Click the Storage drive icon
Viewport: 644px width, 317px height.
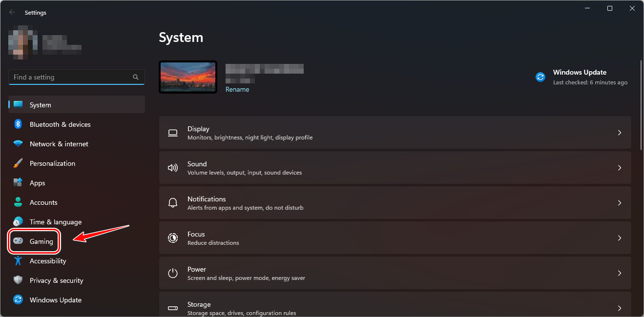(173, 308)
